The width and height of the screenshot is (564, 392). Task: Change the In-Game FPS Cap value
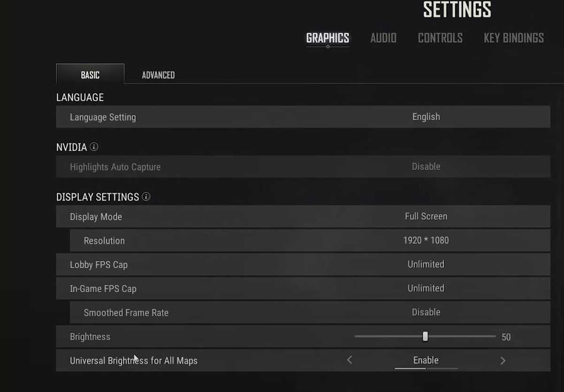[x=426, y=288]
